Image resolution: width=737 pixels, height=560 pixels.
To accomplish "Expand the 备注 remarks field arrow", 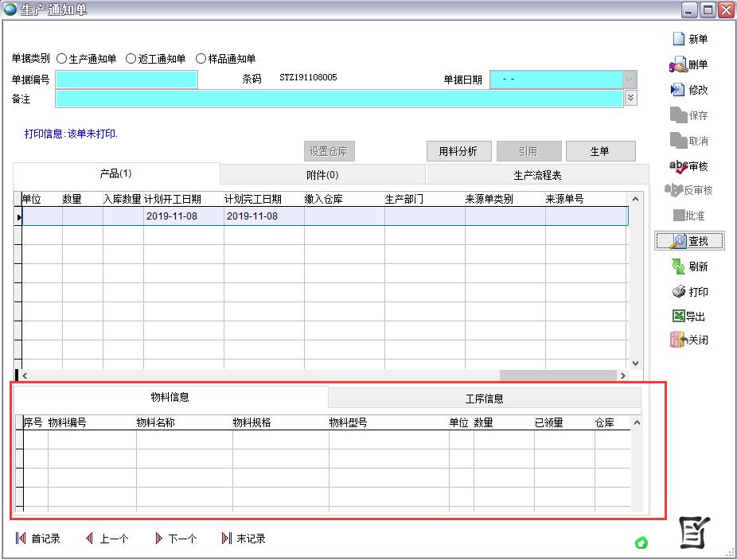I will pos(630,98).
